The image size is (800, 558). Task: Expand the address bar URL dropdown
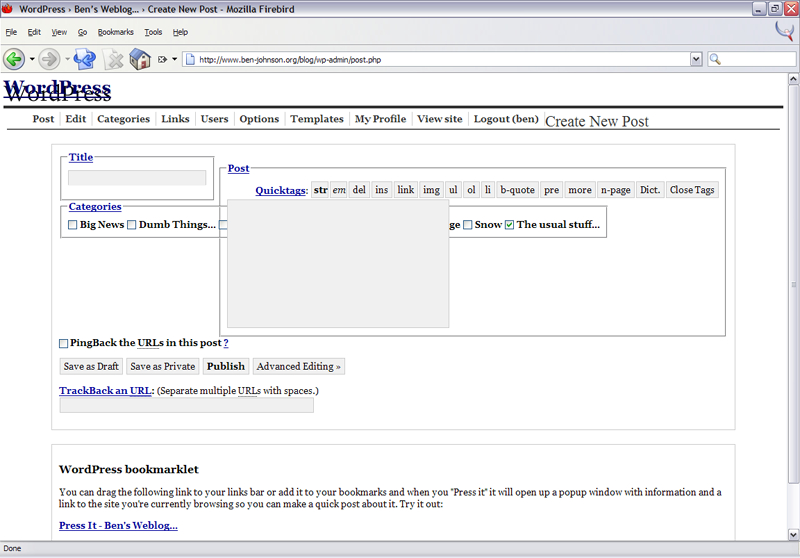coord(696,60)
